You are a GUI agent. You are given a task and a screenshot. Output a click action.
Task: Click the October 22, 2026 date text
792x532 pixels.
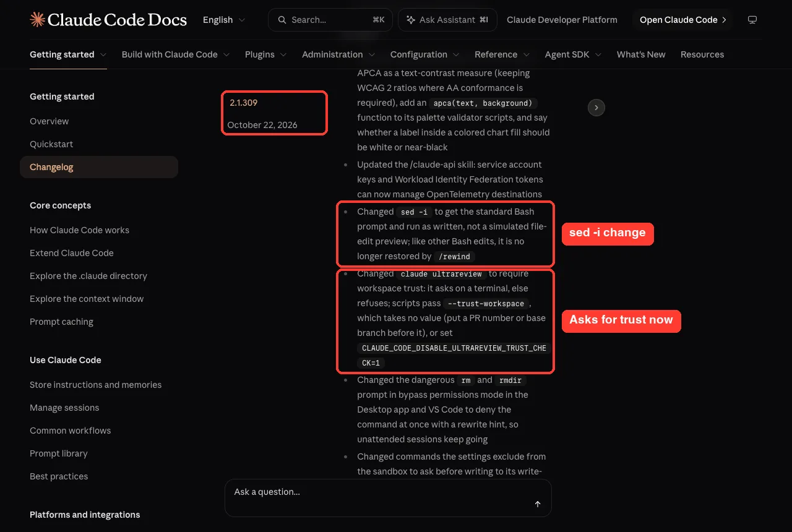click(x=262, y=125)
